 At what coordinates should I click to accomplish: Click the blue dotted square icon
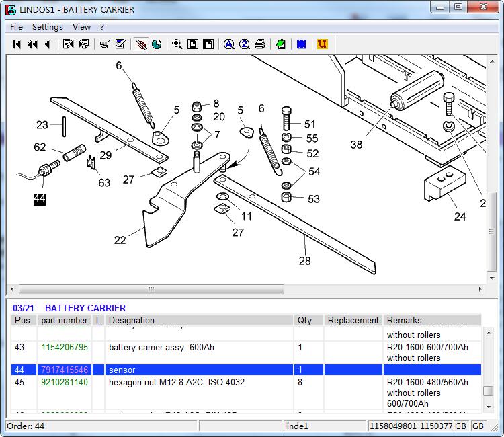(x=302, y=44)
